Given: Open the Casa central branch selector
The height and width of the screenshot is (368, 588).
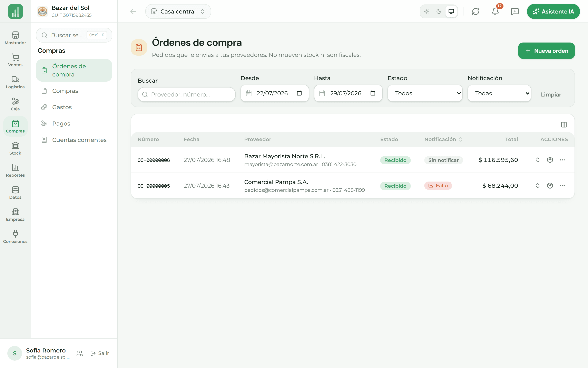Looking at the screenshot, I should coord(178,11).
